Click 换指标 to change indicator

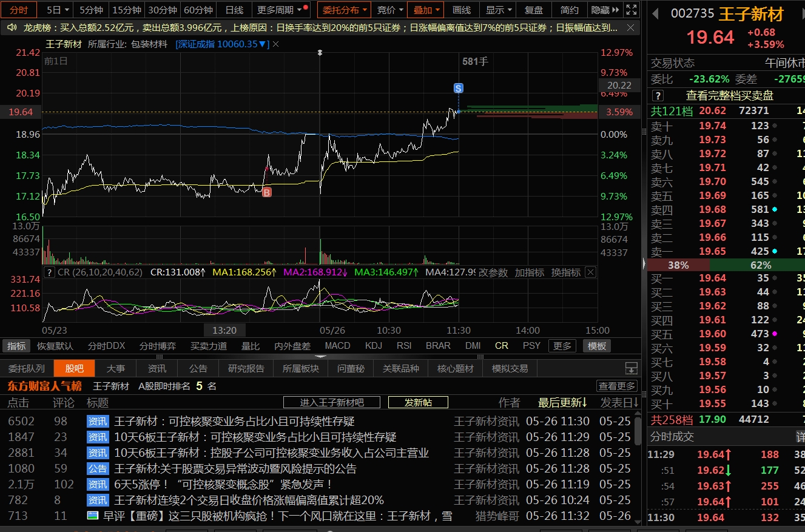[x=565, y=272]
